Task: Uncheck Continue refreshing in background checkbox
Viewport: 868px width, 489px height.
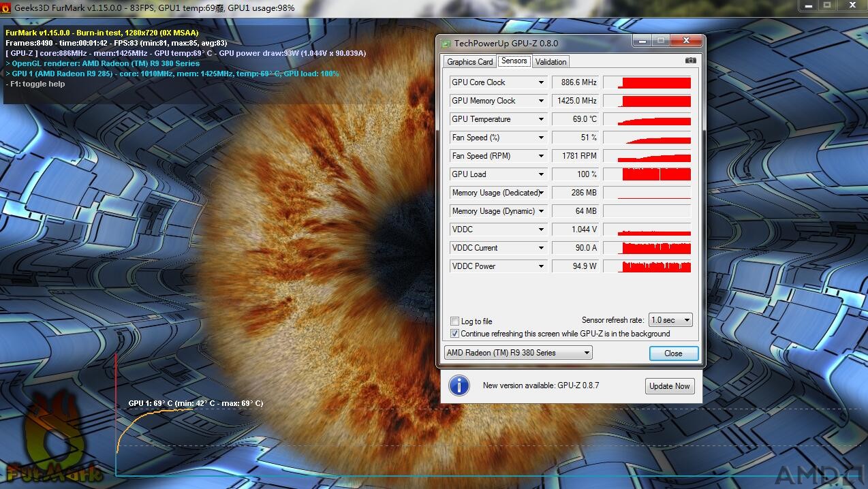Action: point(455,334)
